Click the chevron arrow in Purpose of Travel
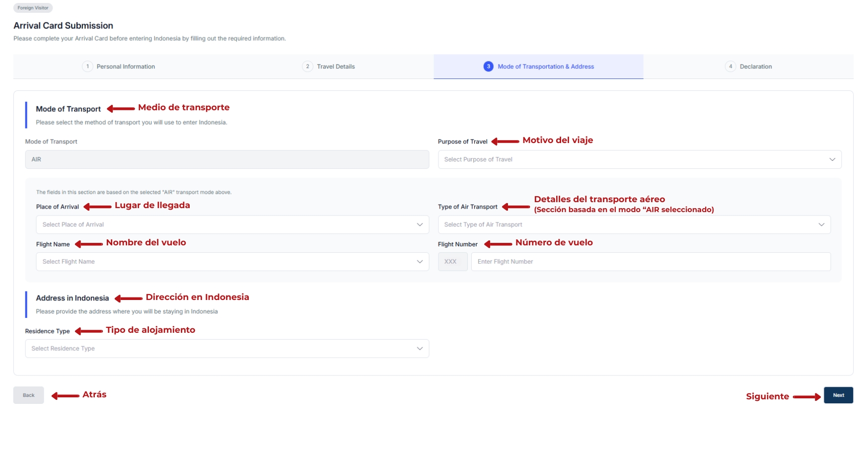This screenshot has width=868, height=450. pos(832,159)
